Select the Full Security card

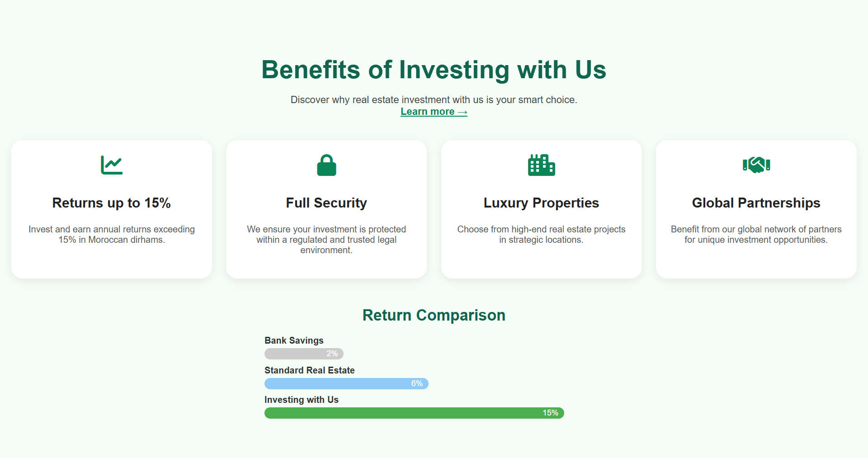coord(326,209)
